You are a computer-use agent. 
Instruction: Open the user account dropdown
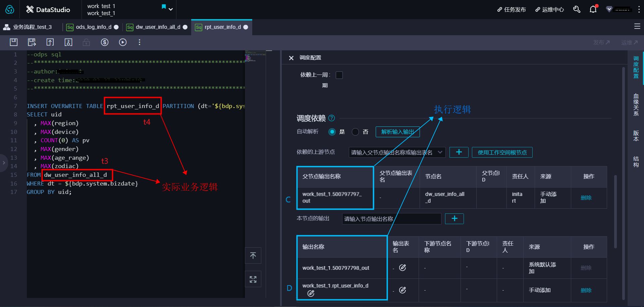(x=619, y=9)
